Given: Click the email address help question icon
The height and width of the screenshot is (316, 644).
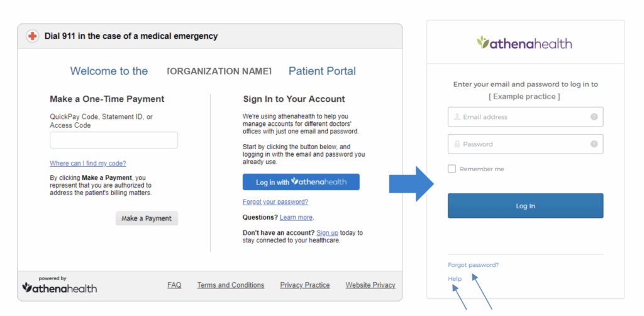Looking at the screenshot, I should [594, 116].
